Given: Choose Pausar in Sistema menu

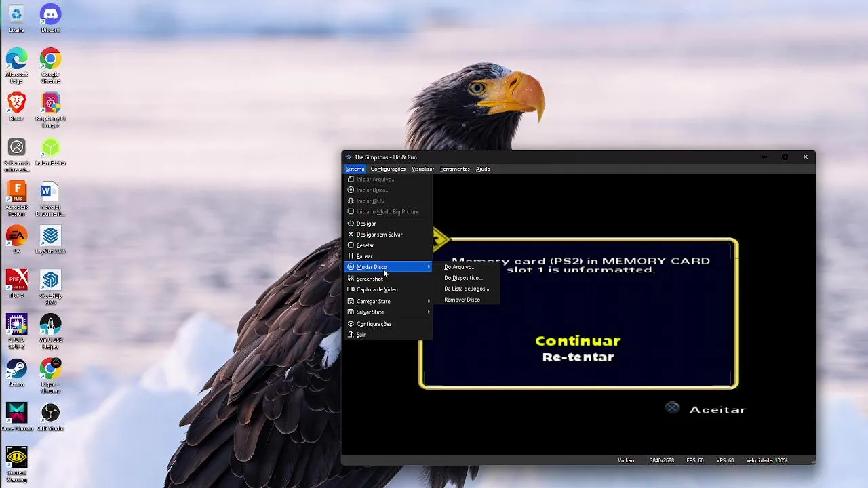Looking at the screenshot, I should point(388,256).
